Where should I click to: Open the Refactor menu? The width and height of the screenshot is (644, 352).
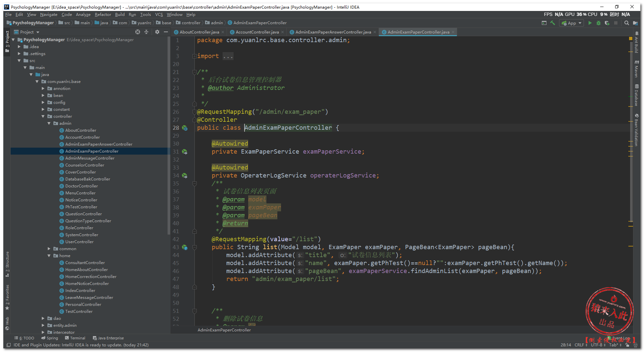click(x=103, y=15)
